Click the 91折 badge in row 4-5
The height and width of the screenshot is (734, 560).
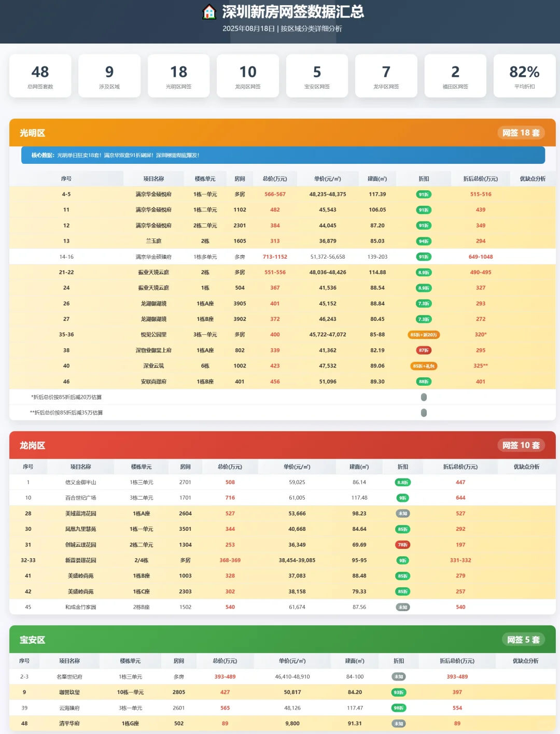pos(424,194)
